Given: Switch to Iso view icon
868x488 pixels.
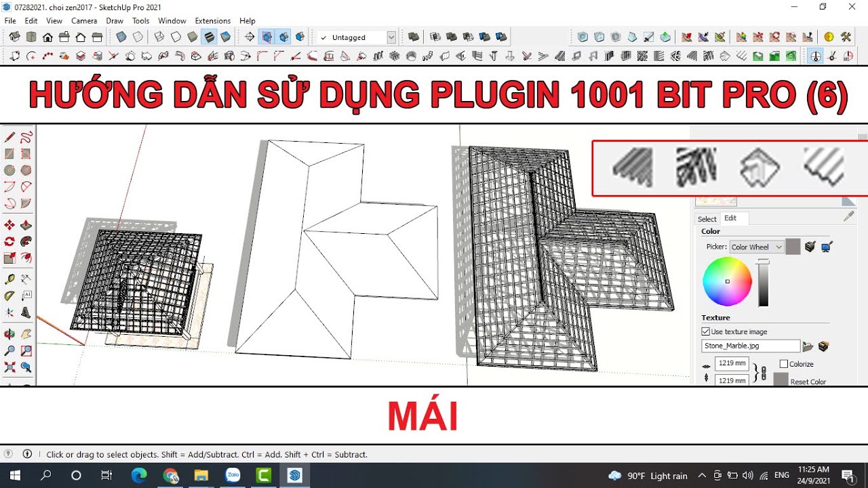Looking at the screenshot, I should coord(15,37).
